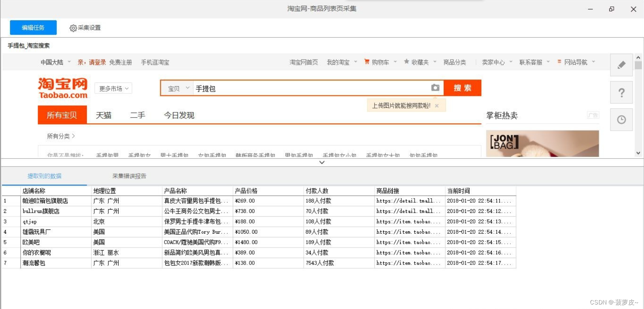Click the 地理位置 column header

click(127, 191)
